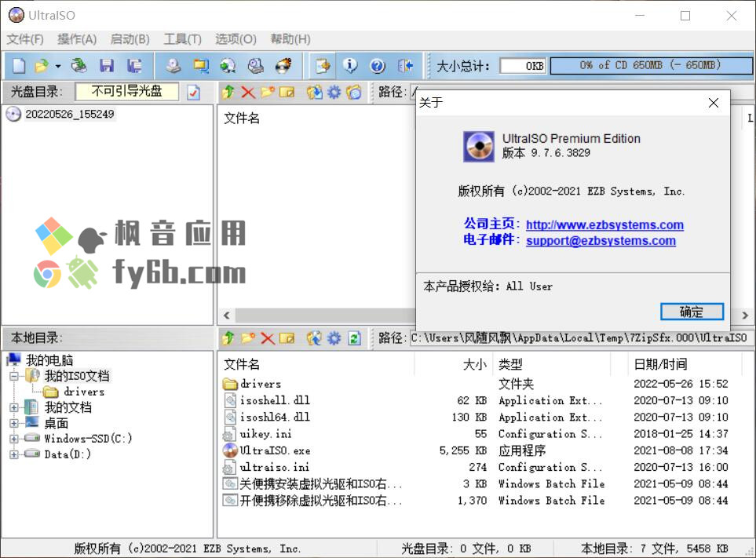Select uikey.ini in the local file list
The height and width of the screenshot is (558, 756).
pos(265,434)
